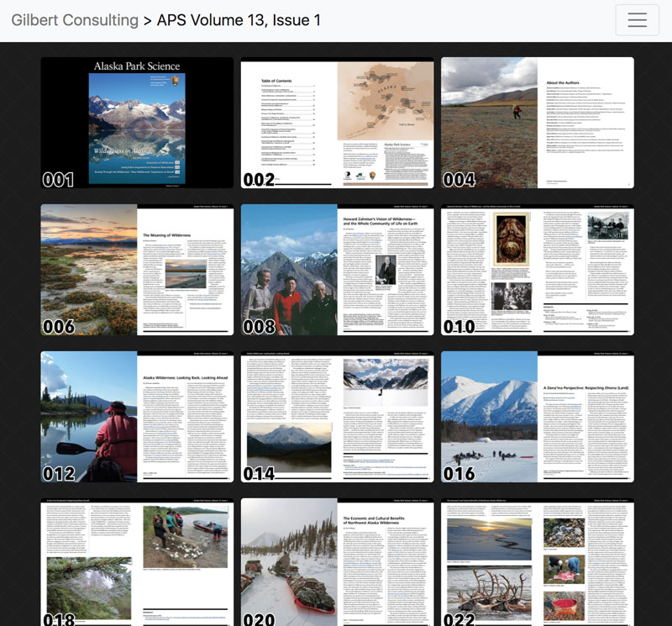This screenshot has width=672, height=626.
Task: Open page spread thumbnail numbered 014
Action: pos(338,417)
